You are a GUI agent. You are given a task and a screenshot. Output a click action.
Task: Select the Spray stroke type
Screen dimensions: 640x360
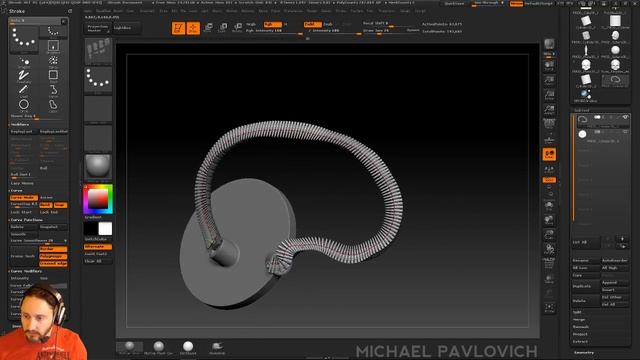[53, 61]
